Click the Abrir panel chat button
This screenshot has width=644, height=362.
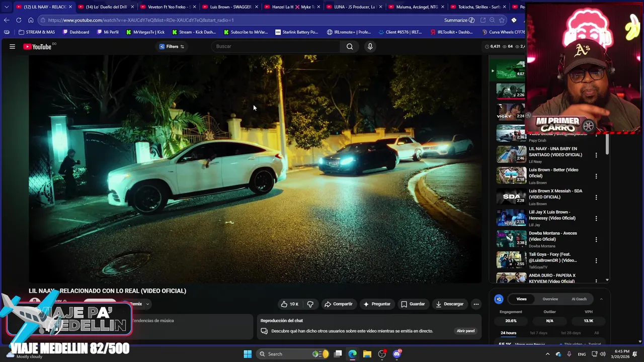tap(465, 331)
